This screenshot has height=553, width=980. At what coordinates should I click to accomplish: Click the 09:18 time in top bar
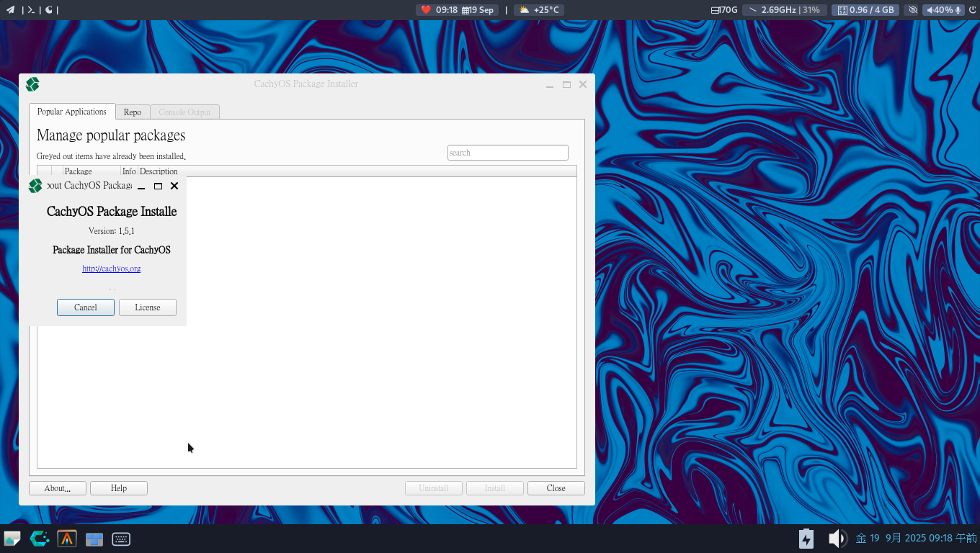pyautogui.click(x=447, y=10)
